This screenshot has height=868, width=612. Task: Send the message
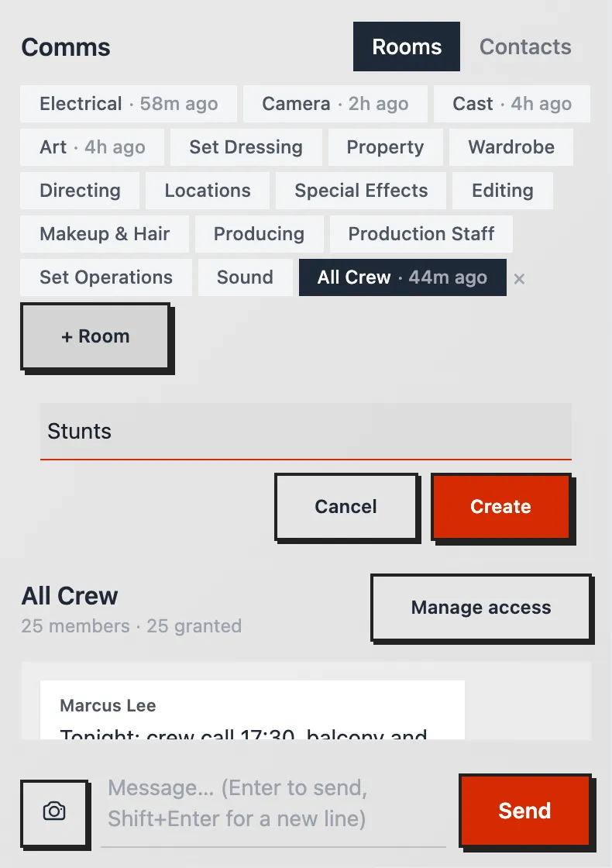[524, 811]
